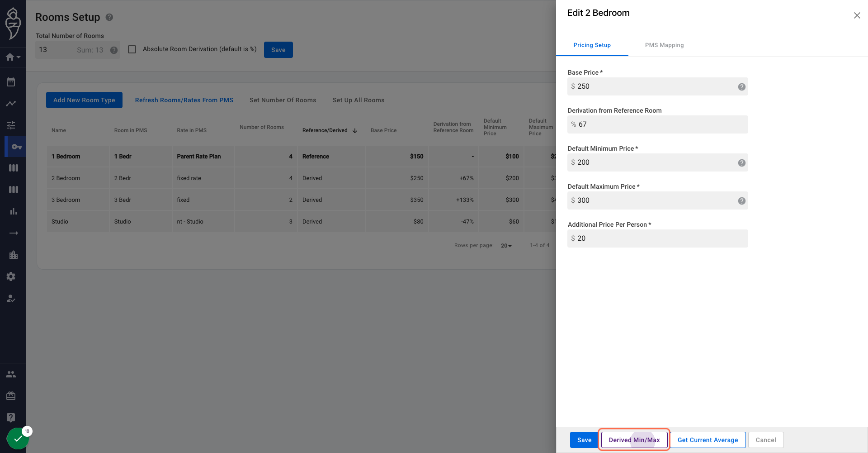Click the right arrow icon in the sidebar

(14, 233)
